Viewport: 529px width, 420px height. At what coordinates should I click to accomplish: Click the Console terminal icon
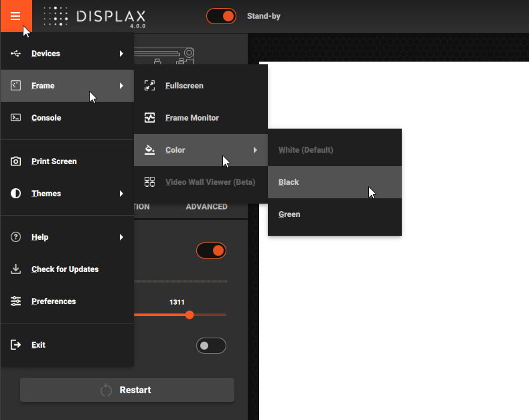click(16, 118)
